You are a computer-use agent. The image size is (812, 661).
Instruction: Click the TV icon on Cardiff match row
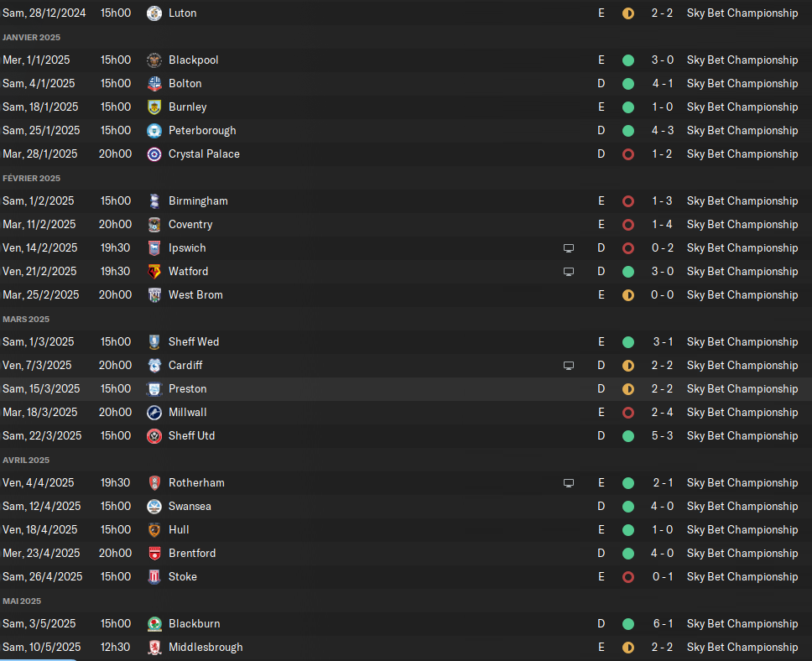click(x=569, y=366)
